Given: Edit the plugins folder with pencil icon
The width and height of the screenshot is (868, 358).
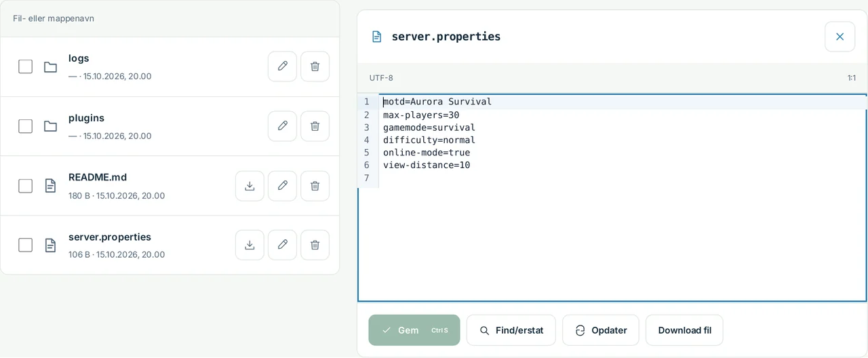Looking at the screenshot, I should 282,126.
